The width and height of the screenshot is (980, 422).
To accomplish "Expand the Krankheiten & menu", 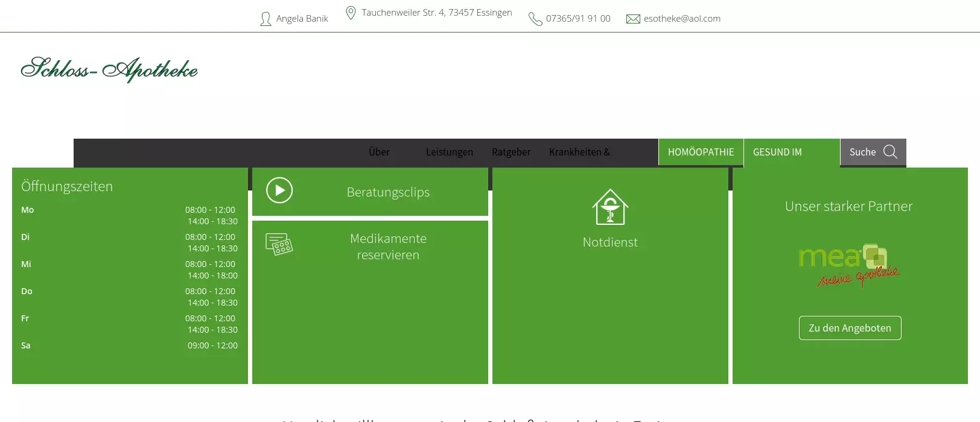I will [579, 152].
